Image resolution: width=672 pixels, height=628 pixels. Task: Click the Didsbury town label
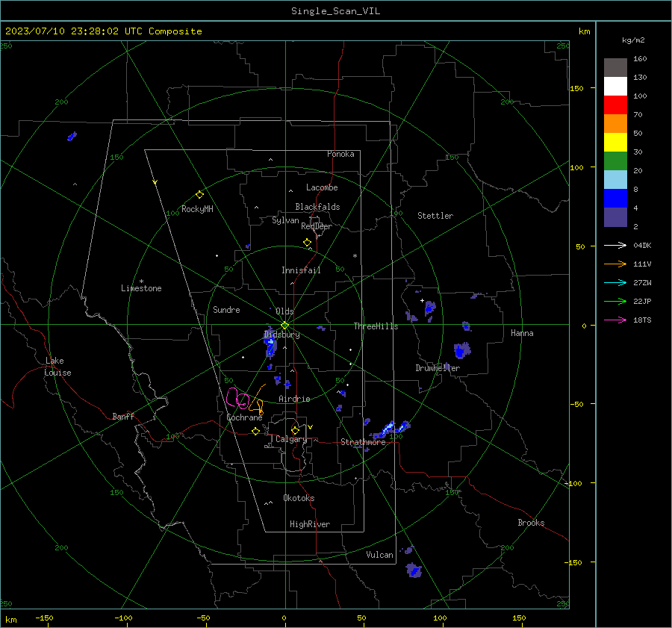281,335
